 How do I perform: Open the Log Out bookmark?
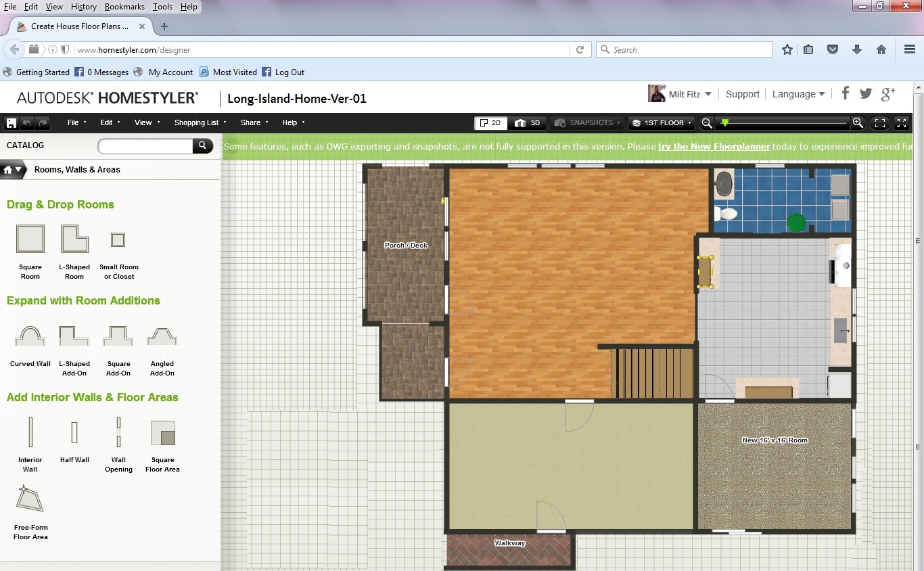click(283, 72)
